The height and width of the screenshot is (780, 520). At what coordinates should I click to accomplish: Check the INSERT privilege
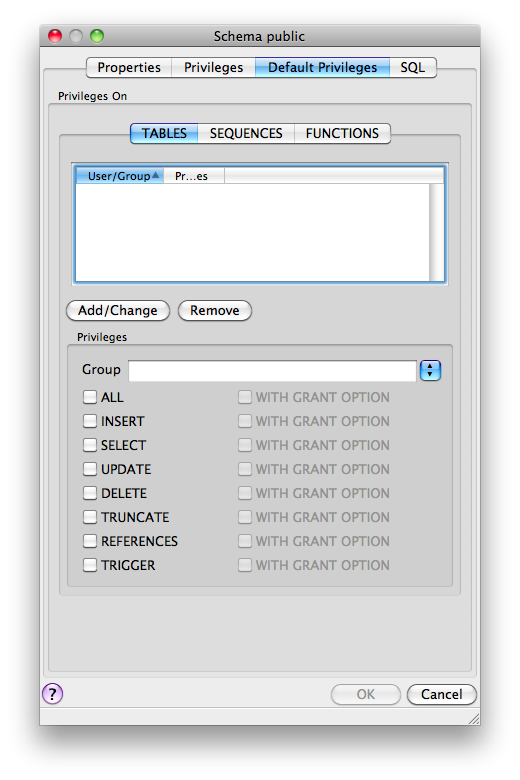tap(90, 421)
